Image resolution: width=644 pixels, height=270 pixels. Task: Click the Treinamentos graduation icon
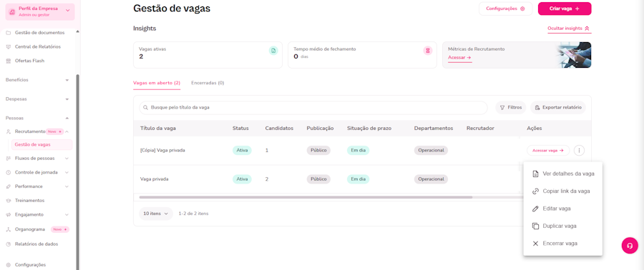point(8,201)
